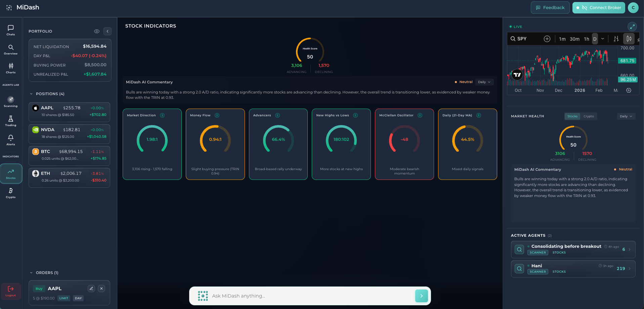Go to Charts in the sidebar
The width and height of the screenshot is (644, 309).
(x=11, y=68)
